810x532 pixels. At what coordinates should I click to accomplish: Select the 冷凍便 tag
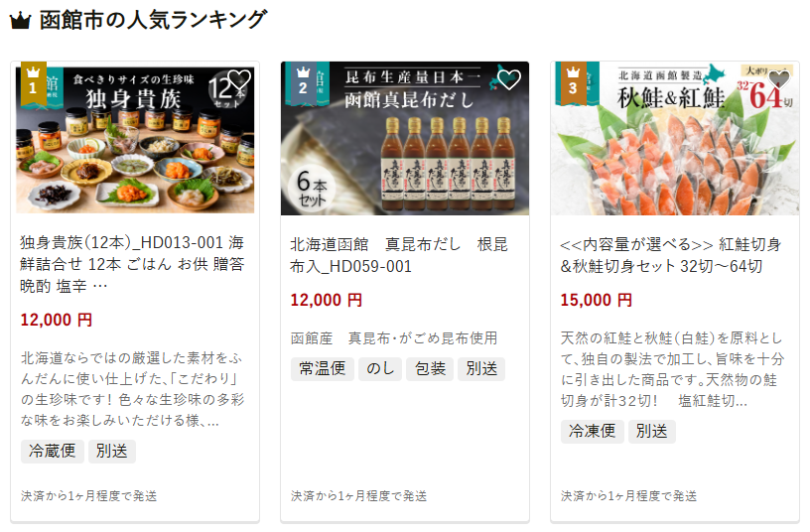(592, 432)
